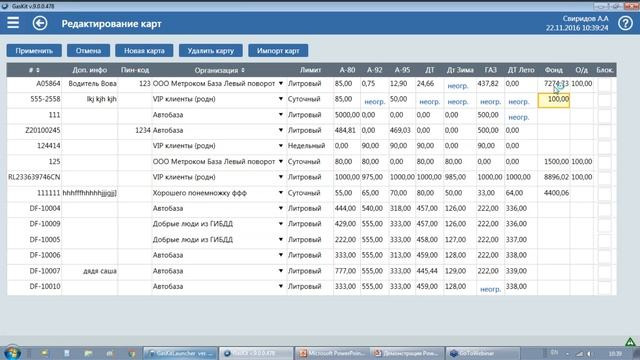This screenshot has height=360, width=640.
Task: Open Импорт карт button
Action: (278, 51)
